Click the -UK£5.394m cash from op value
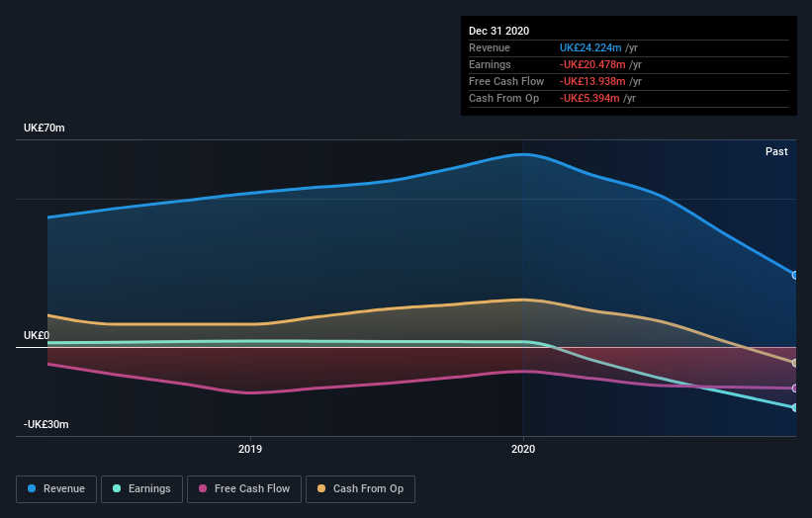This screenshot has width=812, height=518. [x=589, y=98]
